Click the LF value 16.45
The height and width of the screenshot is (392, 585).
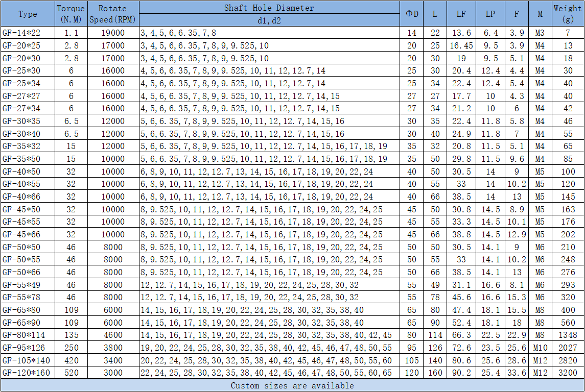(x=461, y=45)
